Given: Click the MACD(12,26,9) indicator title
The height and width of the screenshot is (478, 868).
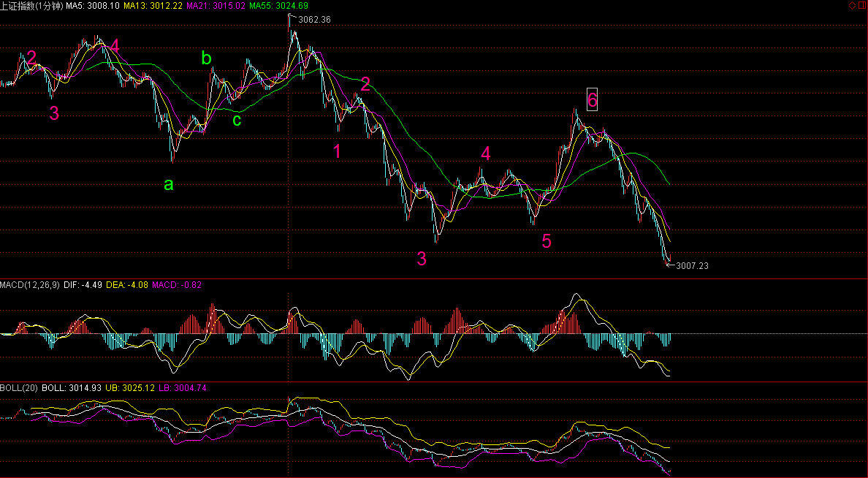Looking at the screenshot, I should (31, 285).
